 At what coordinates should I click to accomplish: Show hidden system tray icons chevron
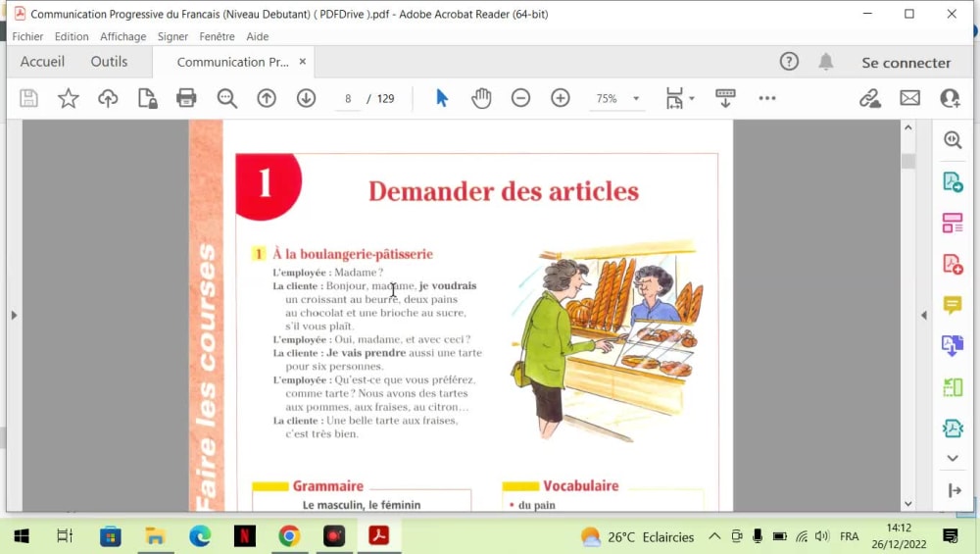click(x=714, y=536)
